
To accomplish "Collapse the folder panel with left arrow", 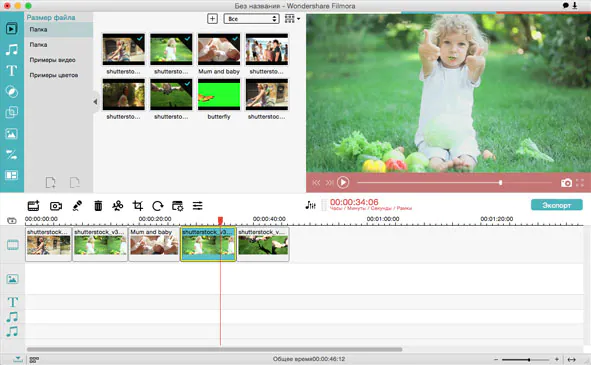I will point(95,101).
